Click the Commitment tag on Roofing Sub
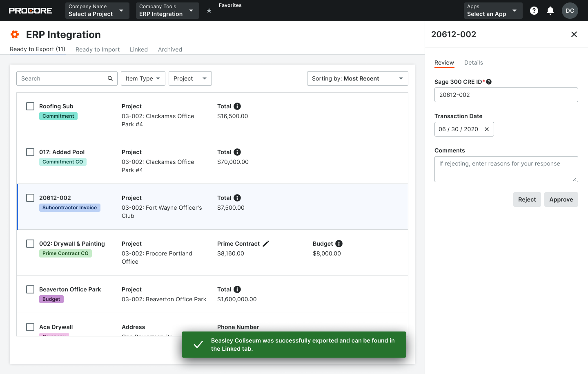The width and height of the screenshot is (588, 374). tap(58, 116)
